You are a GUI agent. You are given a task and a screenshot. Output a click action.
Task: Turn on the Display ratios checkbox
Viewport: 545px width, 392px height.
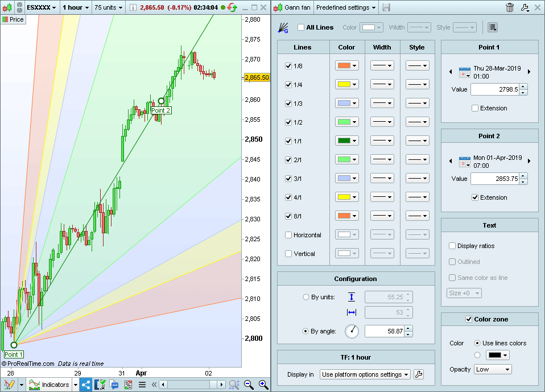(x=452, y=246)
